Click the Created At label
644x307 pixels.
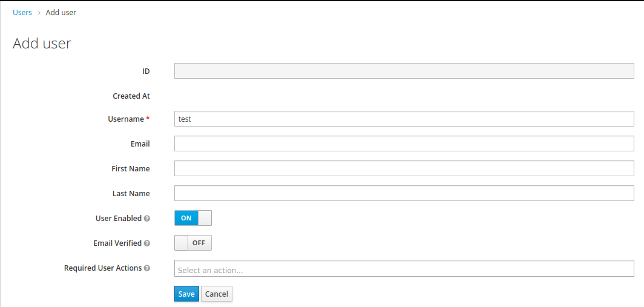(x=131, y=96)
